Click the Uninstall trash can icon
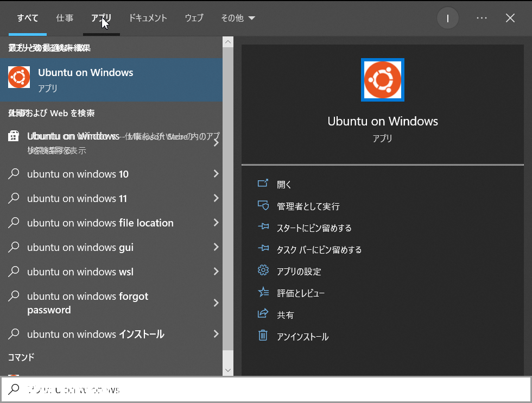Screen dimensions: 532x403 coord(263,336)
